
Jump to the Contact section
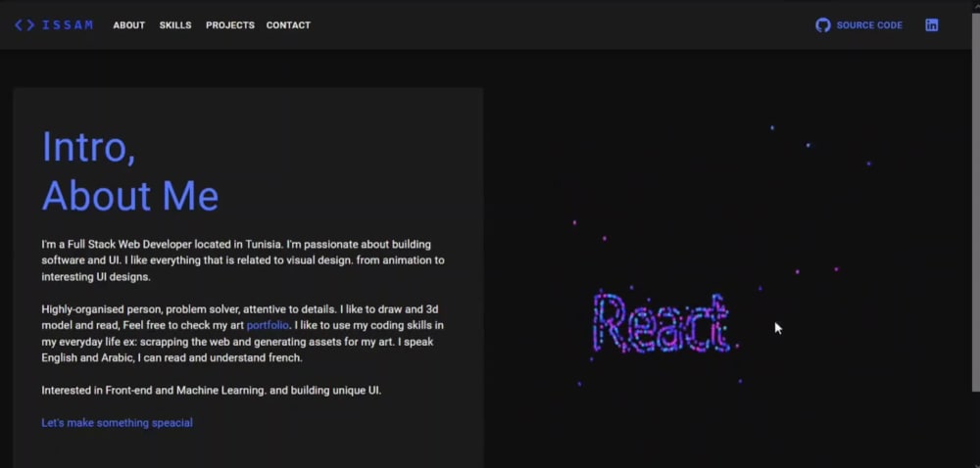288,24
